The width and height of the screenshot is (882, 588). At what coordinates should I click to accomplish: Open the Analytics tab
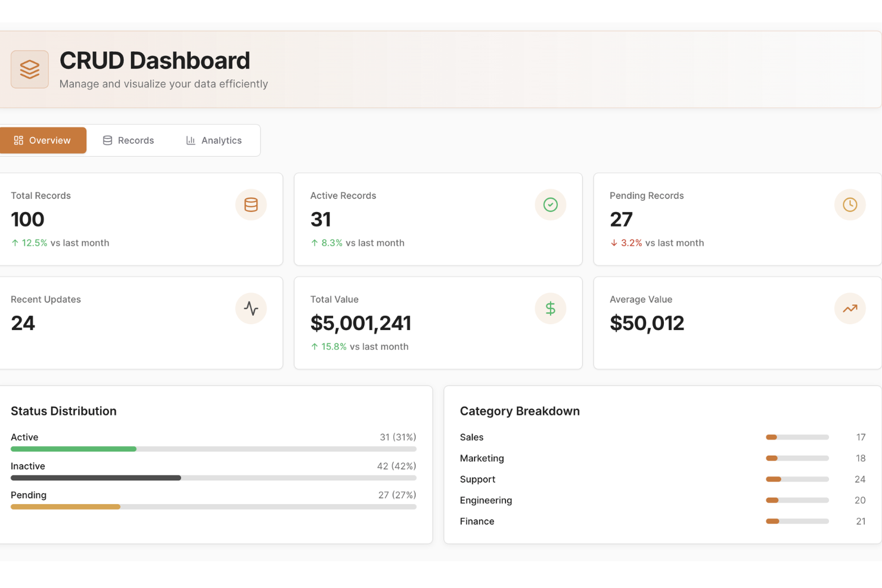[221, 140]
